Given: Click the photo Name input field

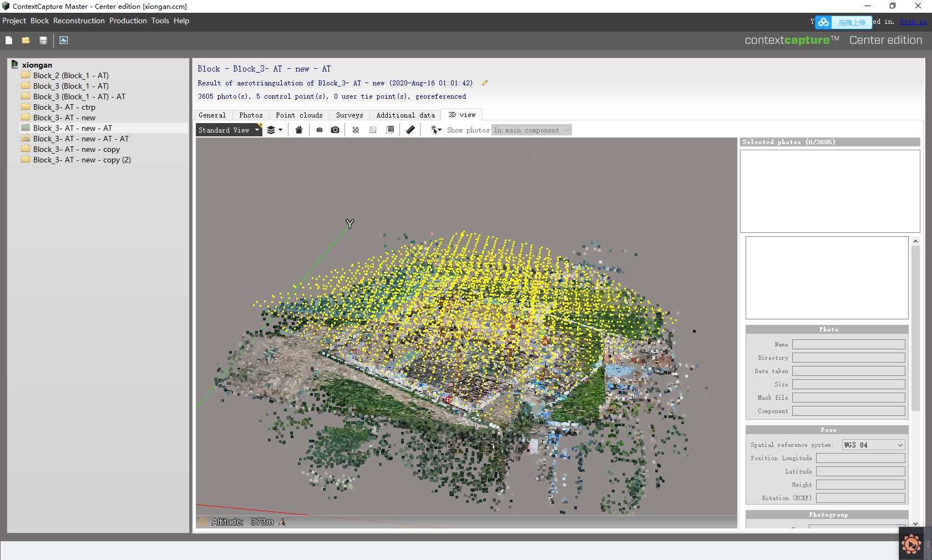Looking at the screenshot, I should (848, 344).
